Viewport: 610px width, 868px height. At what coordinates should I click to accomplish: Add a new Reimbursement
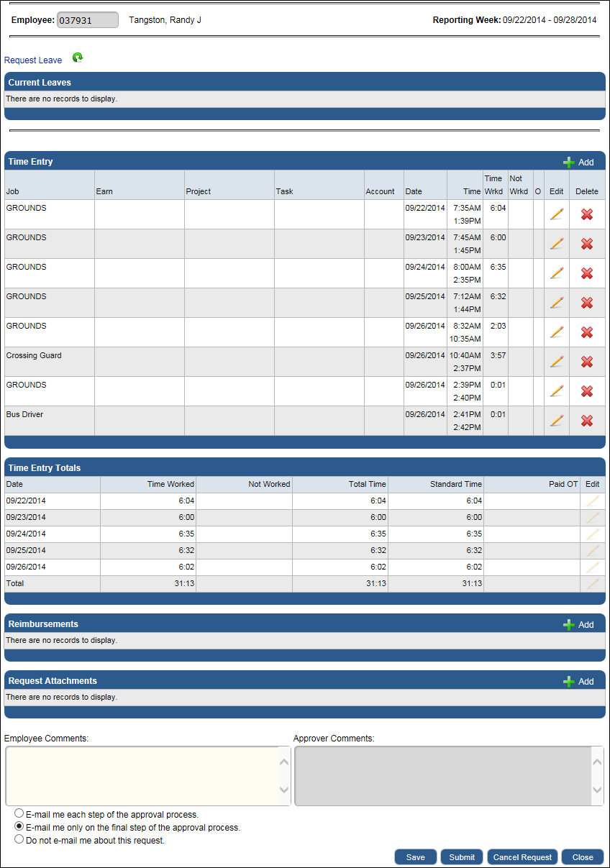[x=579, y=625]
